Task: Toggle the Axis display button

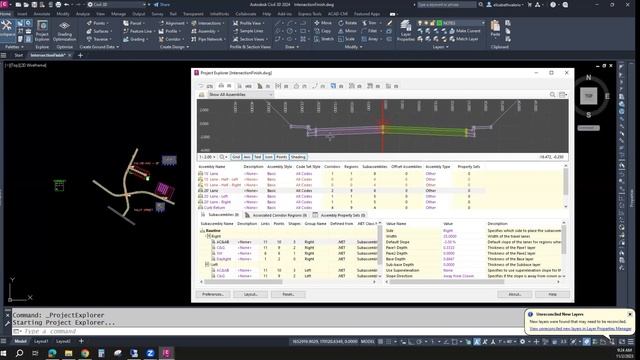Action: click(247, 157)
